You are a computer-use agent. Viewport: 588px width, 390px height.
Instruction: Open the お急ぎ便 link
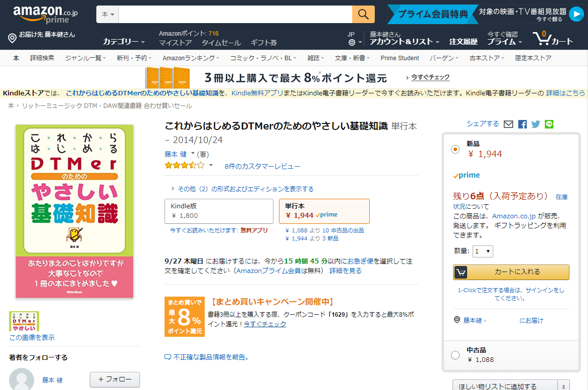click(360, 261)
